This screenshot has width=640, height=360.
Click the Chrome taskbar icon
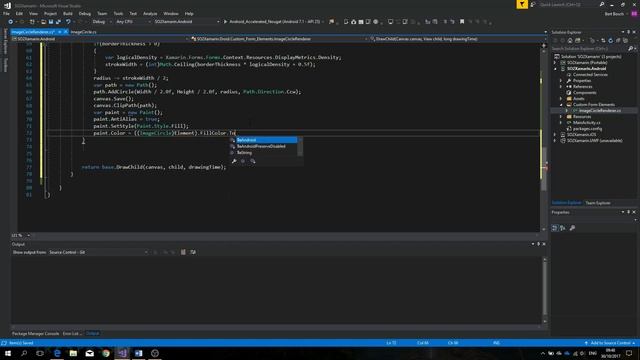106,353
